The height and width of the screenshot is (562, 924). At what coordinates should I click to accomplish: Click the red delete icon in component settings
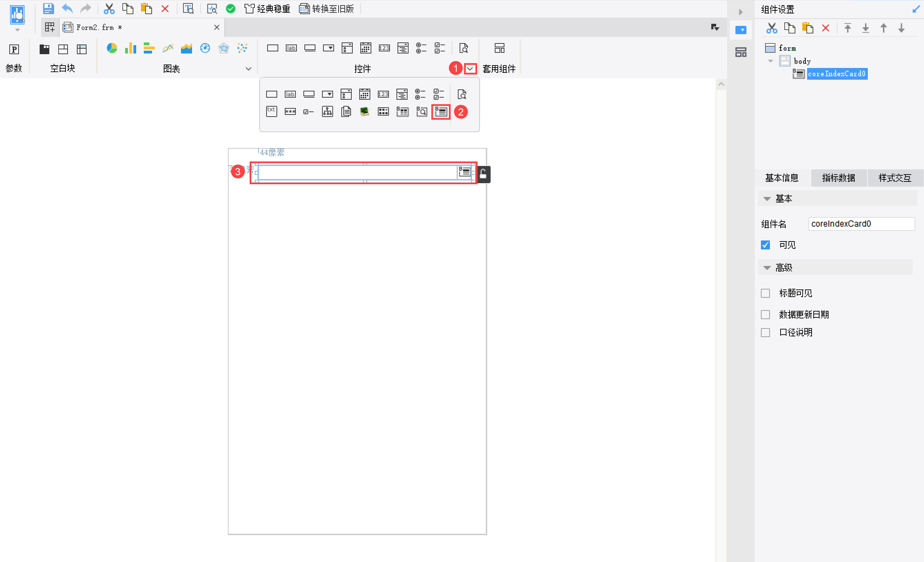(x=825, y=28)
